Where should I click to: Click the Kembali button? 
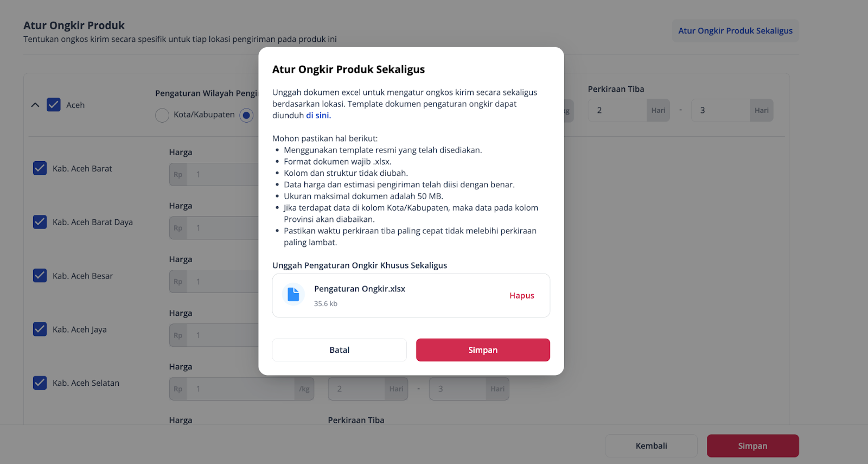tap(651, 446)
